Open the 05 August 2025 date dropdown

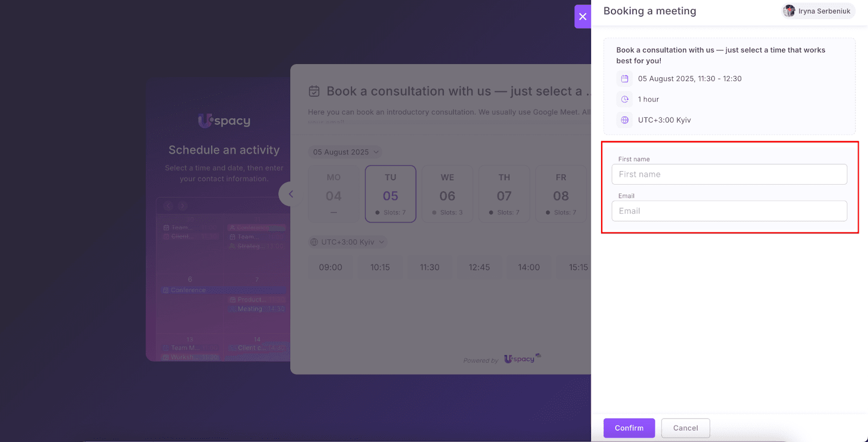(x=346, y=152)
